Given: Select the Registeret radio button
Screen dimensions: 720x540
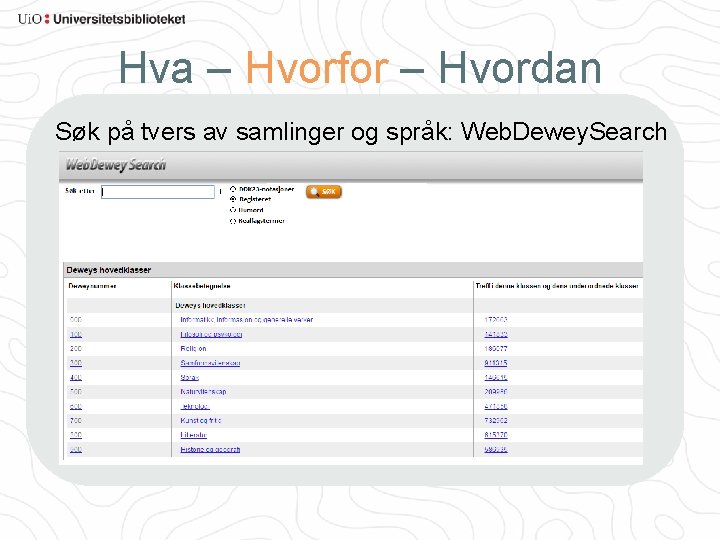Looking at the screenshot, I should click(233, 199).
